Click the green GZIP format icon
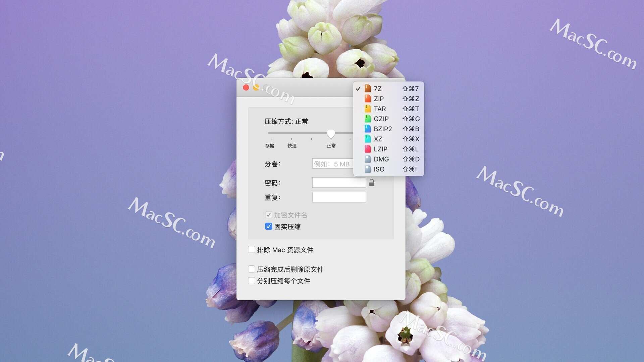This screenshot has height=362, width=644. coord(368,119)
